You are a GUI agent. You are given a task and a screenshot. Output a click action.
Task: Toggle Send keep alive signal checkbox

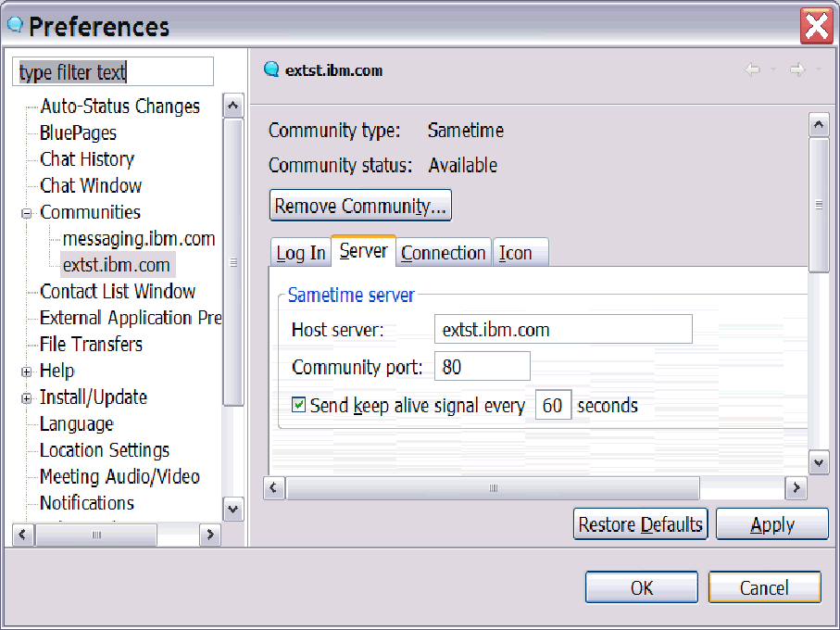coord(299,405)
